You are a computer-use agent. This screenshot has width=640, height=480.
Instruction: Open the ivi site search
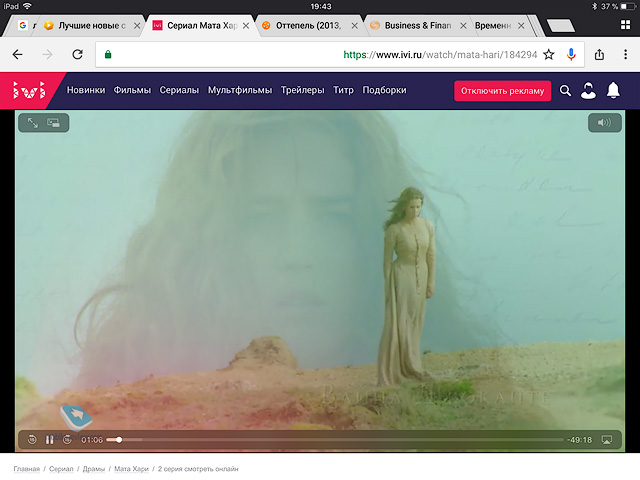pos(565,91)
